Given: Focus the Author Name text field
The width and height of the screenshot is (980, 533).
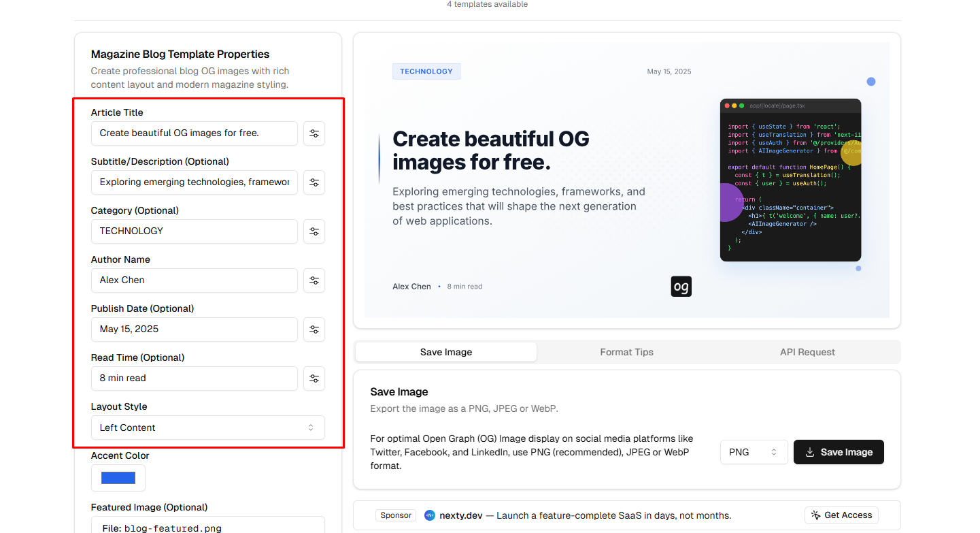Looking at the screenshot, I should (195, 280).
